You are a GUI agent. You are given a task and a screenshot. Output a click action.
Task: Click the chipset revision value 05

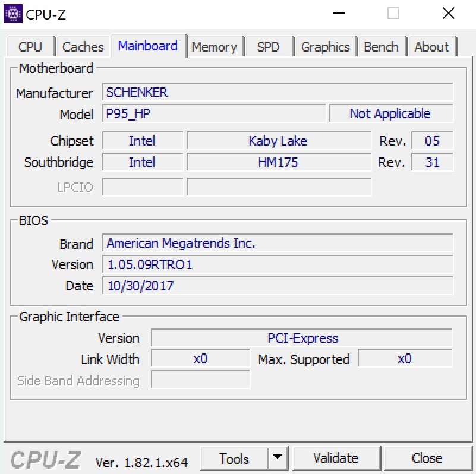432,141
